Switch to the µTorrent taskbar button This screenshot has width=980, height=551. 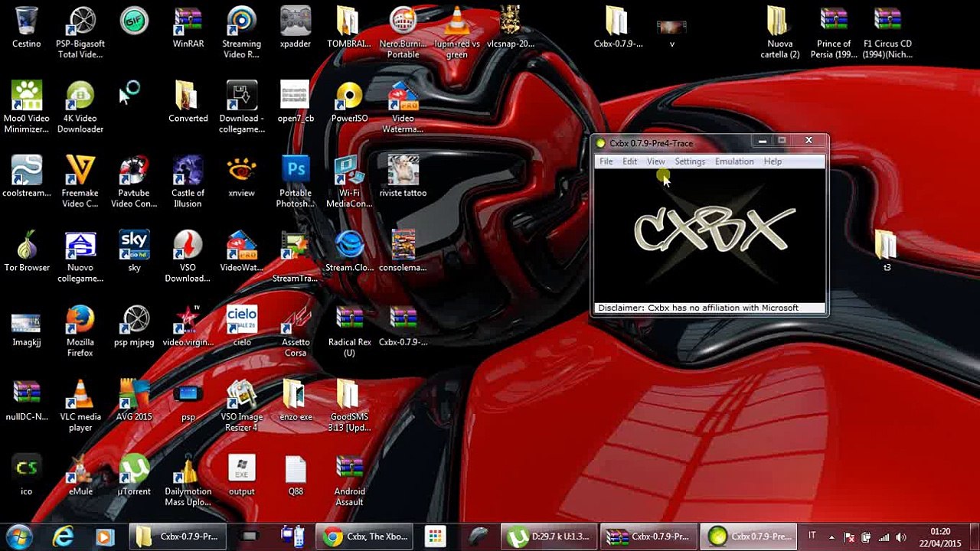click(x=550, y=536)
